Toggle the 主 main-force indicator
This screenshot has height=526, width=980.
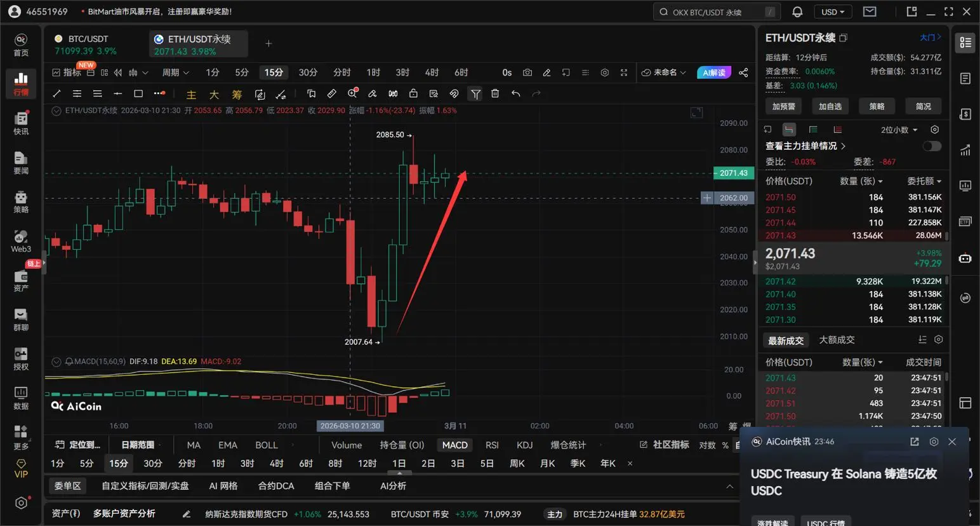(x=191, y=94)
